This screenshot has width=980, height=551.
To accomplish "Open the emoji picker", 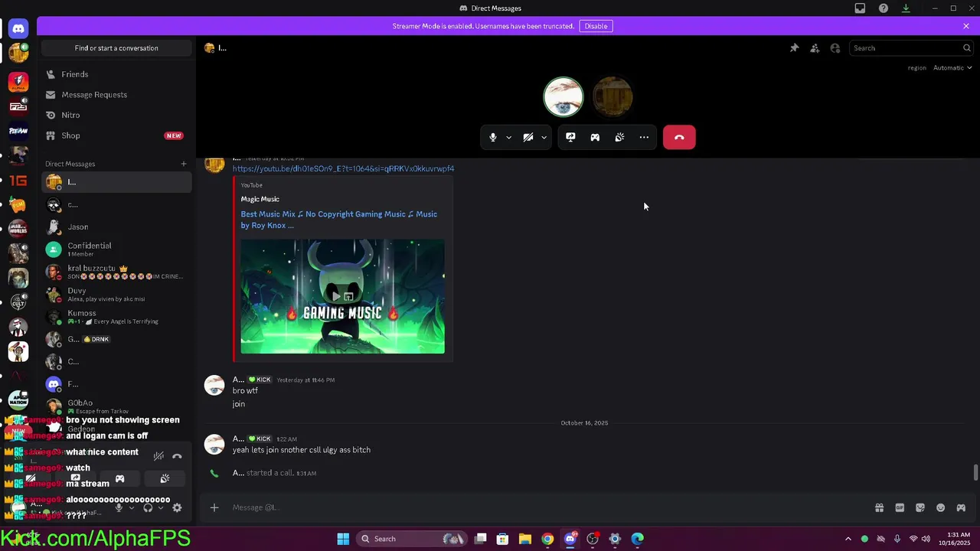I will point(941,507).
